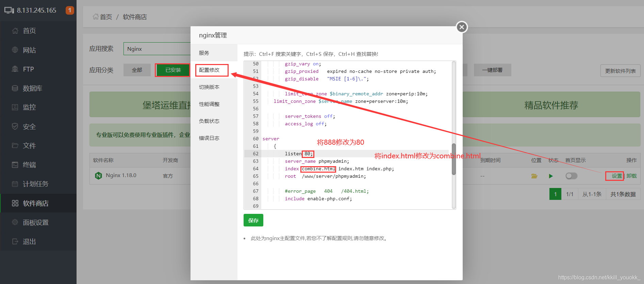The width and height of the screenshot is (644, 284).
Task: Open 网站 in the sidebar
Action: (38, 50)
